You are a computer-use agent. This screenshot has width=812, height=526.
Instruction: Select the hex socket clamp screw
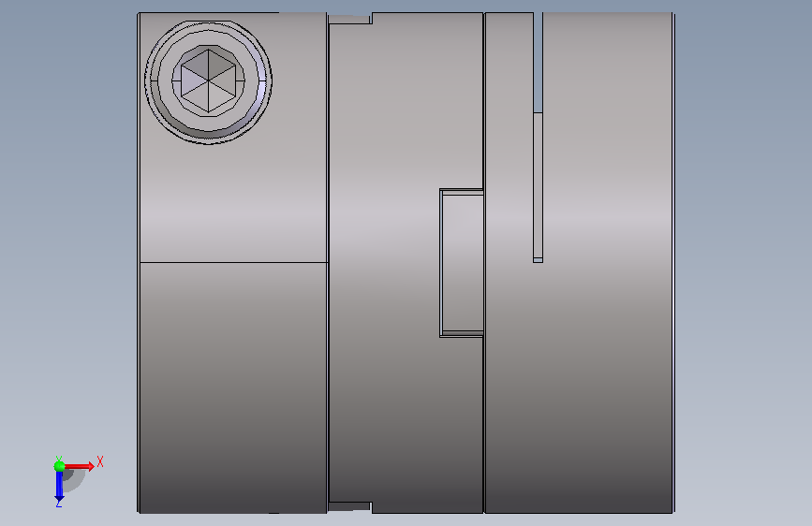[208, 81]
